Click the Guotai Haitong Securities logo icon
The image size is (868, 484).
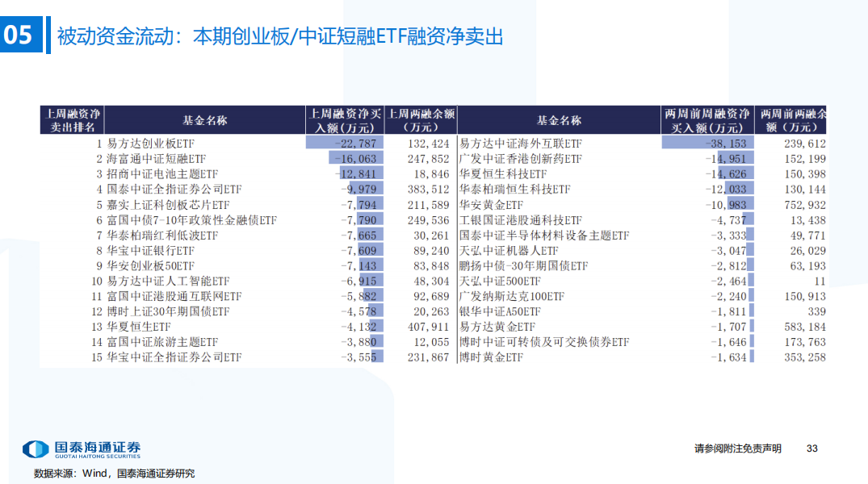[x=36, y=449]
